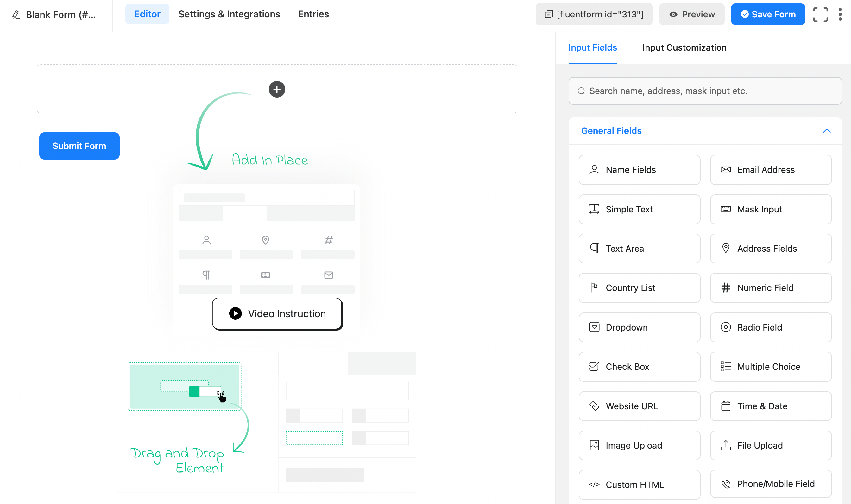Screen dimensions: 851x504
Task: Click the Text Area paragraph icon
Action: pyautogui.click(x=594, y=248)
